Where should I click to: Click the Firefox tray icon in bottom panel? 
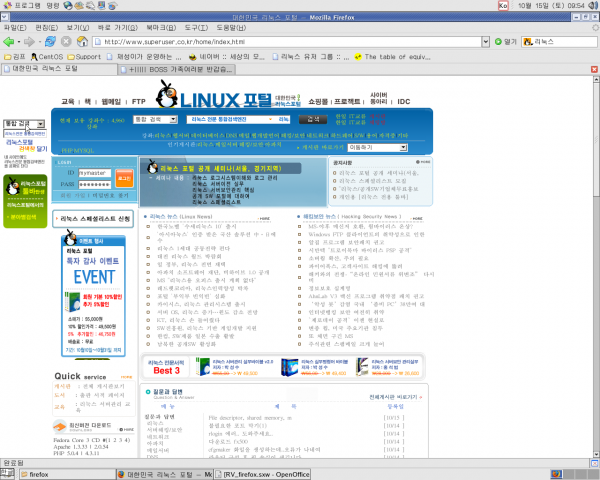coord(557,475)
